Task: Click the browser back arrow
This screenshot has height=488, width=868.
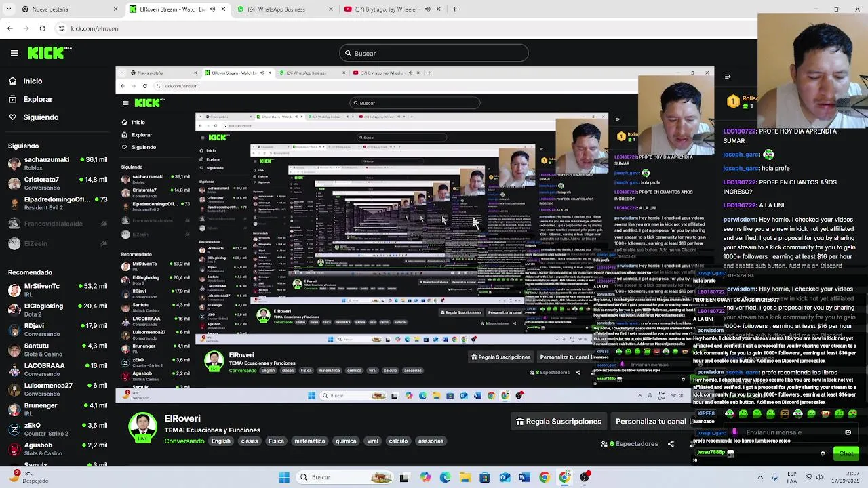Action: point(9,28)
